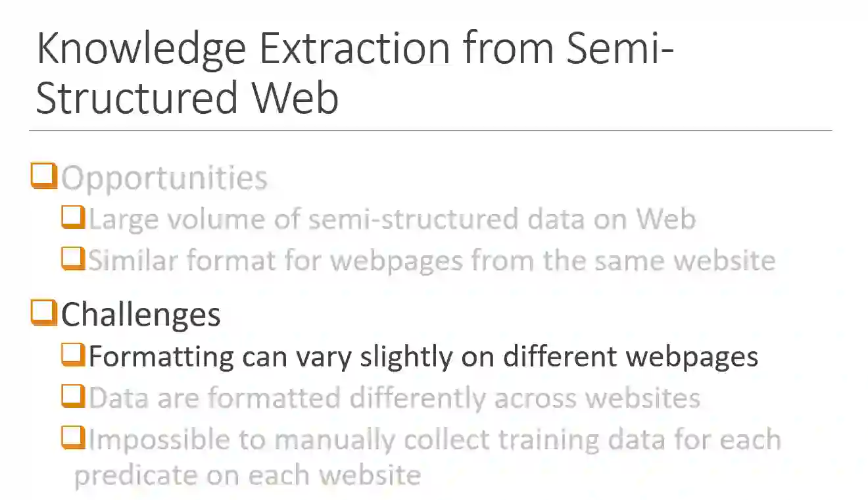Viewport: 868px width, 500px height.
Task: Click the Data are formatted differently line
Action: (394, 398)
